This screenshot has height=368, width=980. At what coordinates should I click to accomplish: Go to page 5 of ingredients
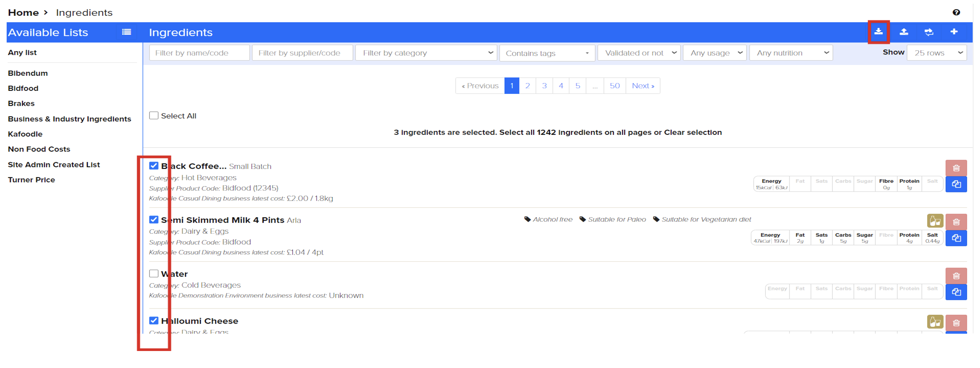pos(578,86)
